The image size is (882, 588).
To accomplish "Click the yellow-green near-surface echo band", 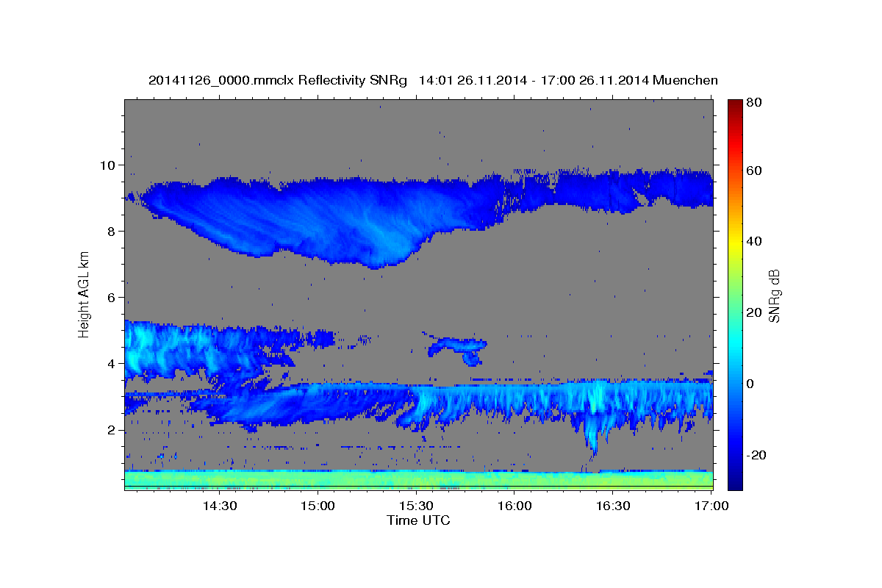I will coord(418,480).
